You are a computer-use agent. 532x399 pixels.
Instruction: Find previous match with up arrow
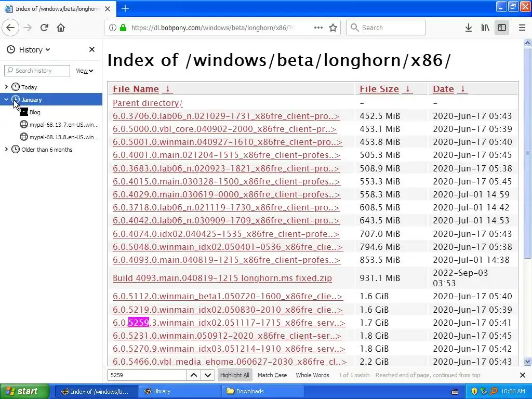click(194, 375)
